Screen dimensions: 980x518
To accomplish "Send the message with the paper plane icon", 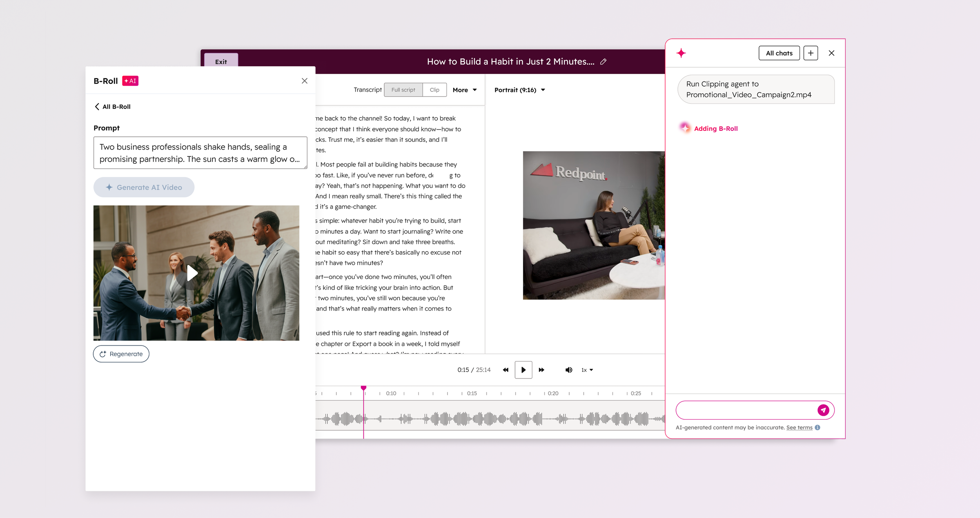I will (823, 410).
